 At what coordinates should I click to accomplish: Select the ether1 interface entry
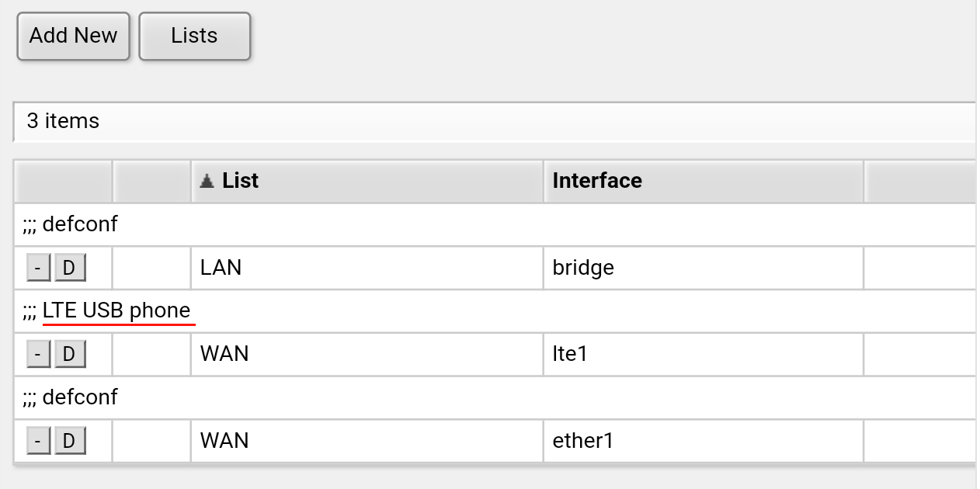[583, 442]
